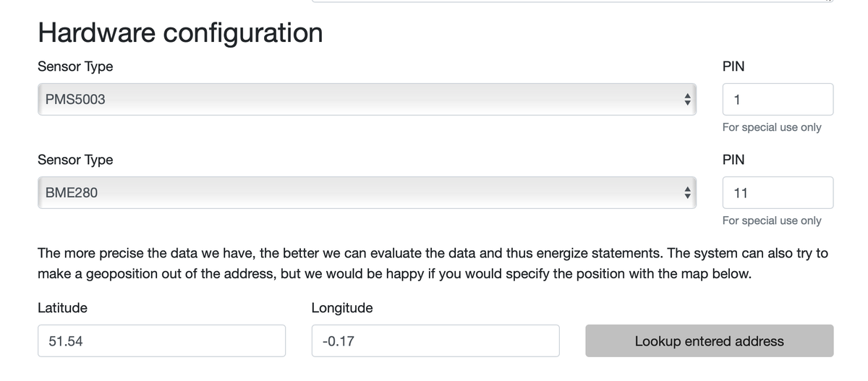
Task: Click the Hardware configuration heading
Action: point(180,33)
